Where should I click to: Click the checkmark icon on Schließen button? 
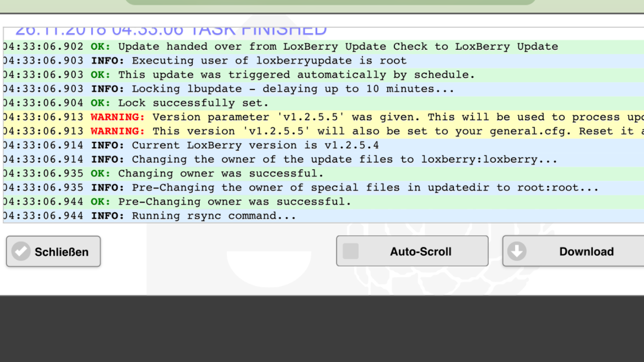click(x=21, y=251)
